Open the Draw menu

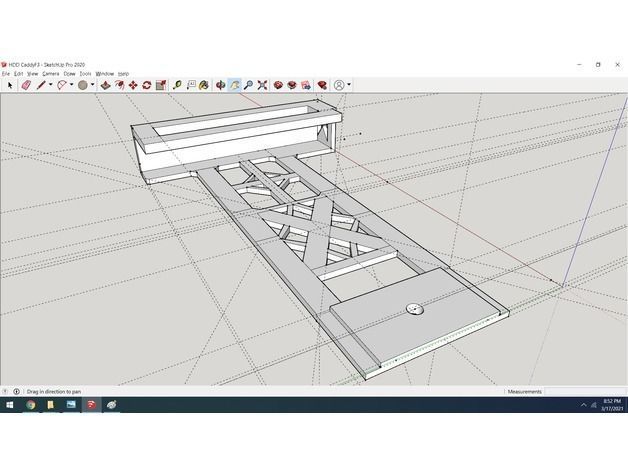(x=69, y=74)
